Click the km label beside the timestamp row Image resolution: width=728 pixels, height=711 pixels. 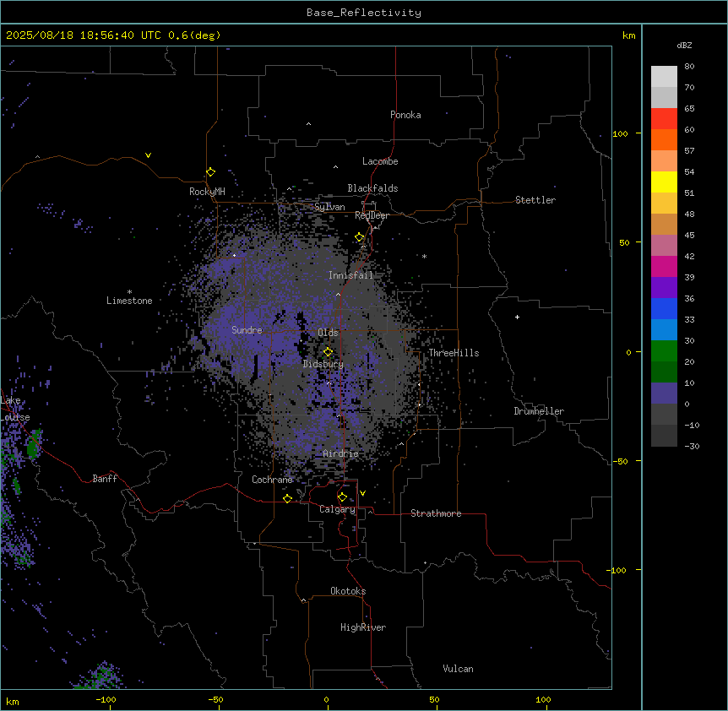(628, 35)
